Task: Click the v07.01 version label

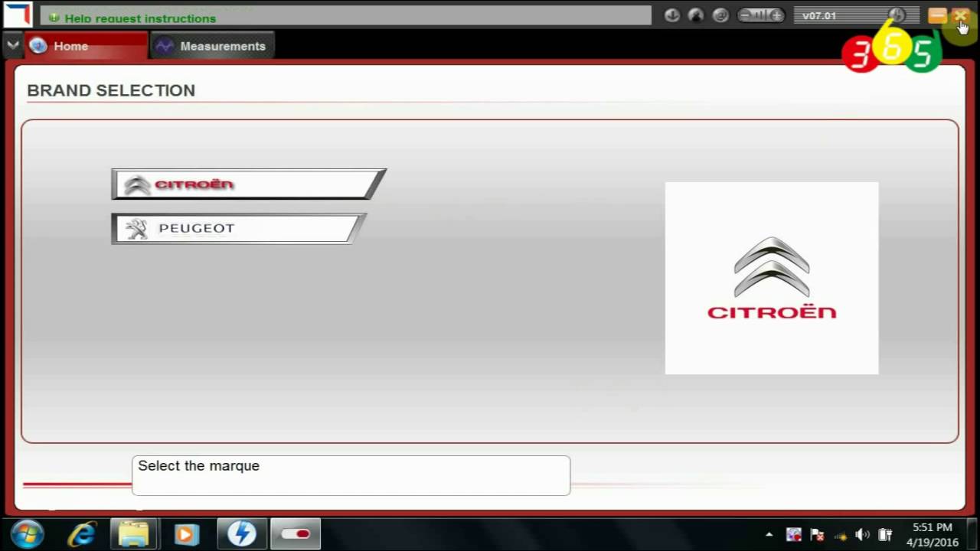Action: point(819,15)
